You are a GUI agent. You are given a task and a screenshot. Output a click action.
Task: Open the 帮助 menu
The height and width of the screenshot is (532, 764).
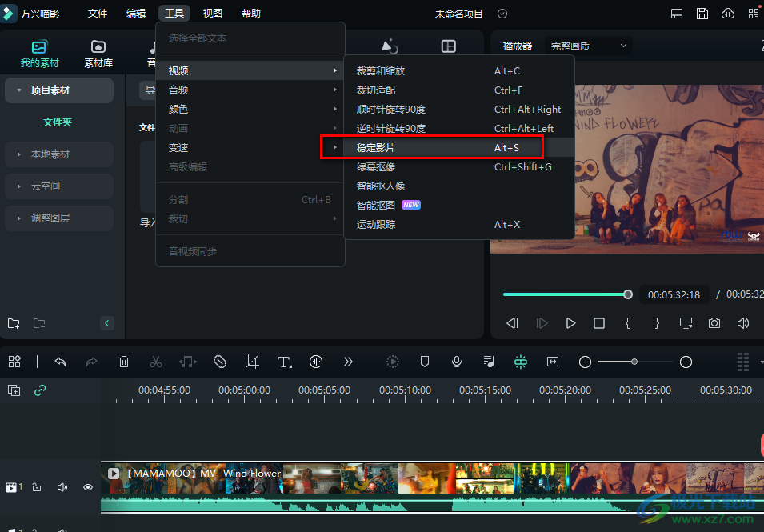point(251,13)
